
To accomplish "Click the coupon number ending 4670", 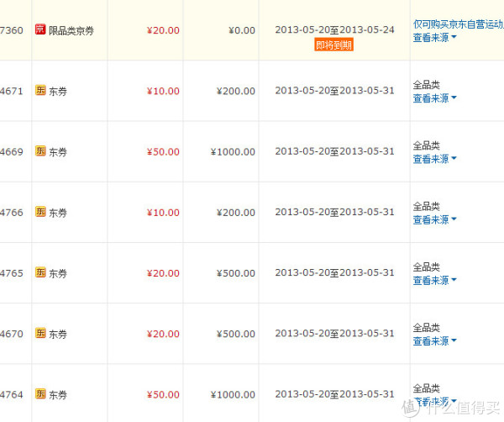I will pyautogui.click(x=12, y=334).
